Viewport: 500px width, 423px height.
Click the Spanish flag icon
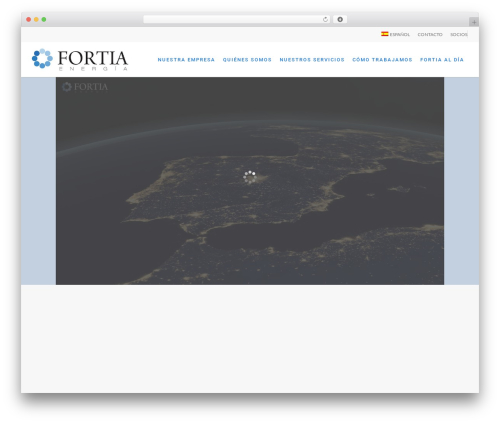[x=385, y=34]
